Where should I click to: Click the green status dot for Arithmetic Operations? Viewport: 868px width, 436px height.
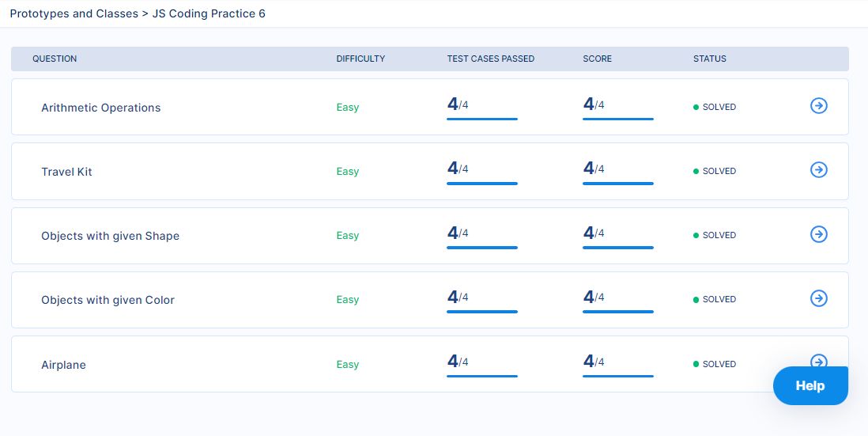point(696,108)
